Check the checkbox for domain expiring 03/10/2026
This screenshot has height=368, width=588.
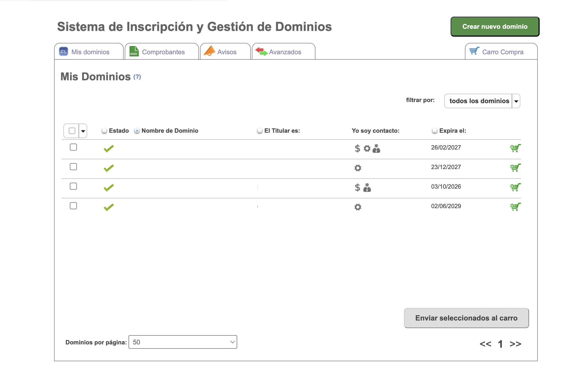(73, 186)
